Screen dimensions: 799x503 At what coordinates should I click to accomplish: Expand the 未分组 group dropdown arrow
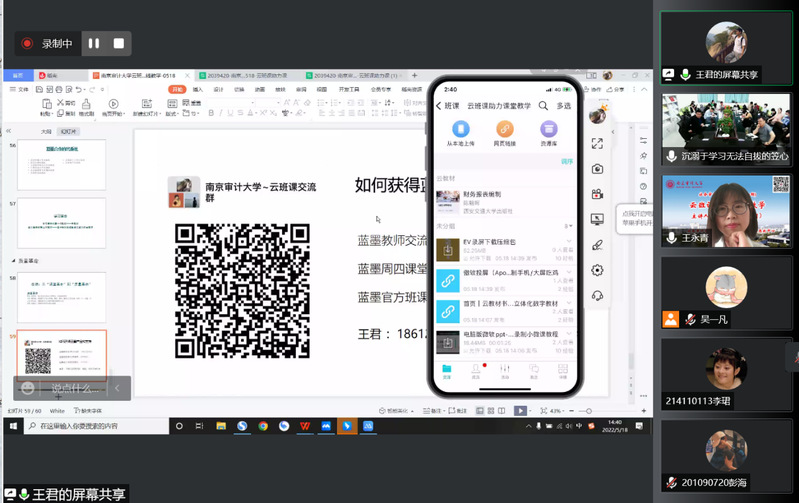coord(569,226)
